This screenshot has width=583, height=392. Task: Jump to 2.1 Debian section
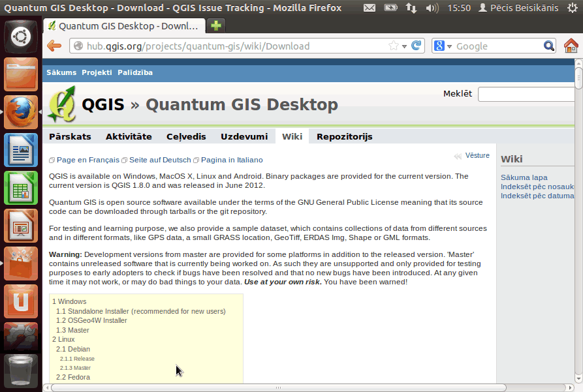coord(73,349)
